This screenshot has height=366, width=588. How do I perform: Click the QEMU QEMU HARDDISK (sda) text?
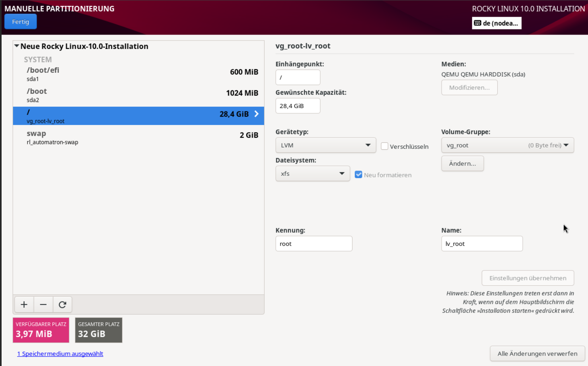pos(483,74)
